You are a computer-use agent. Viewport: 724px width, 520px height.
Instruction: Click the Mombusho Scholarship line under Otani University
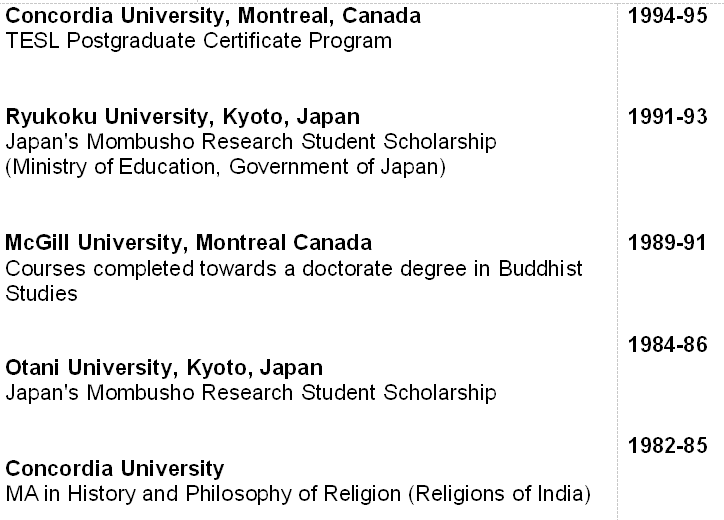[250, 393]
